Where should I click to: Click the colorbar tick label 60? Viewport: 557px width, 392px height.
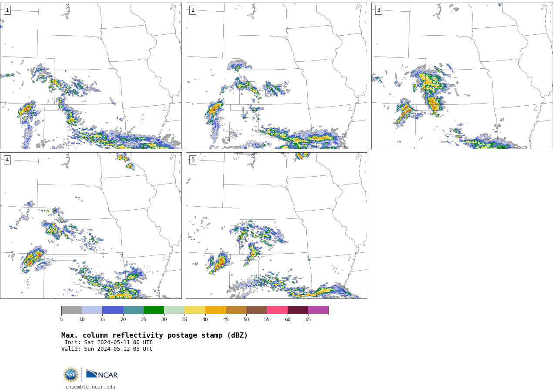tap(288, 319)
